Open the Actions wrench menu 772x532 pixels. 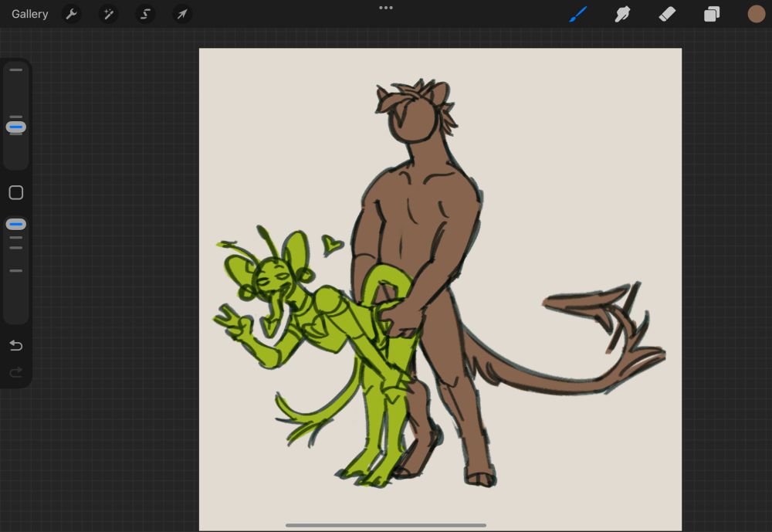71,14
